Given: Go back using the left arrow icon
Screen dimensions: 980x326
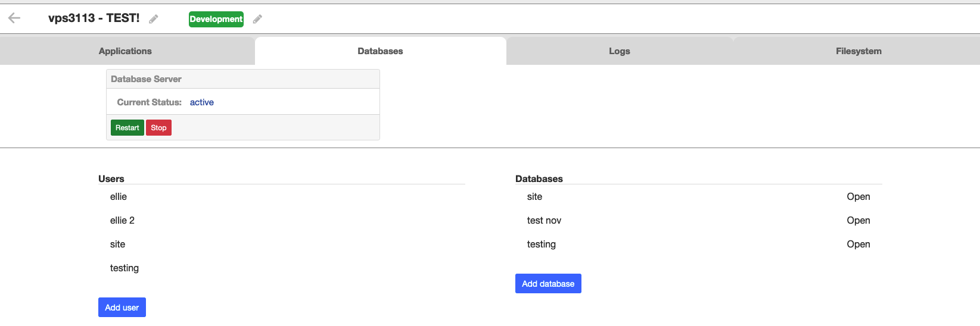Looking at the screenshot, I should pos(14,18).
